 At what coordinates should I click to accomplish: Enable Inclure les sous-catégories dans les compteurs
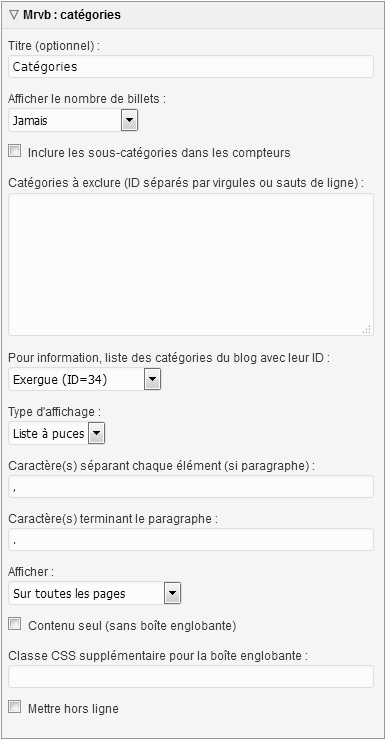[x=15, y=151]
